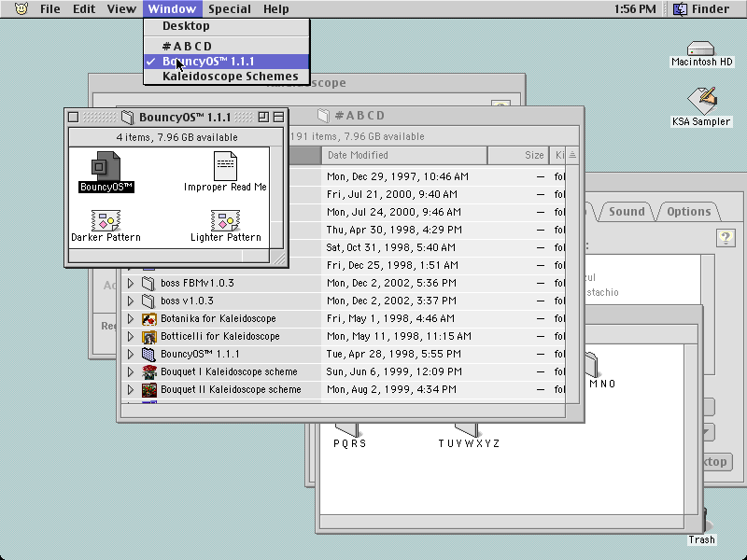
Task: Open the Finder application menu
Action: 701,9
